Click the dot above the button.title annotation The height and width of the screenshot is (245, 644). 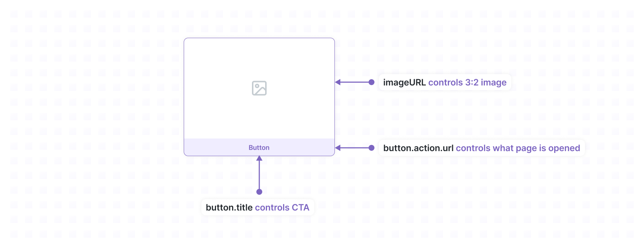(259, 191)
